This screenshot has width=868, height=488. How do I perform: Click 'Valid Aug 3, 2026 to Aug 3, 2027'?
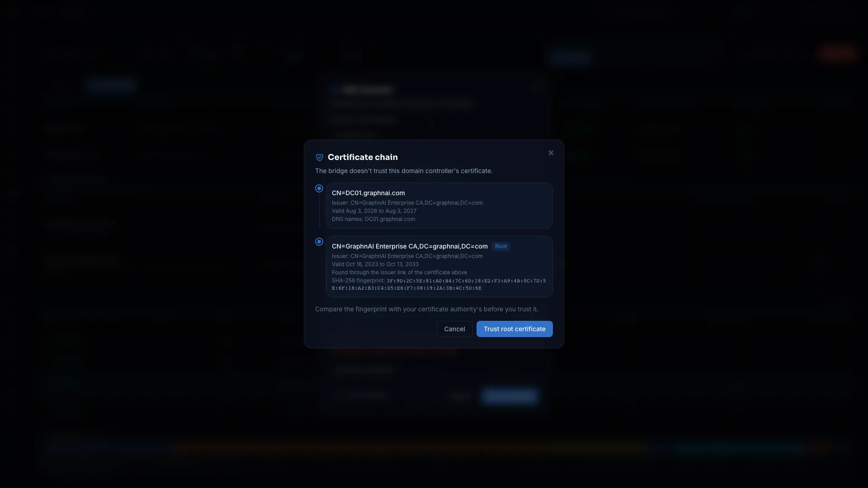pyautogui.click(x=374, y=211)
